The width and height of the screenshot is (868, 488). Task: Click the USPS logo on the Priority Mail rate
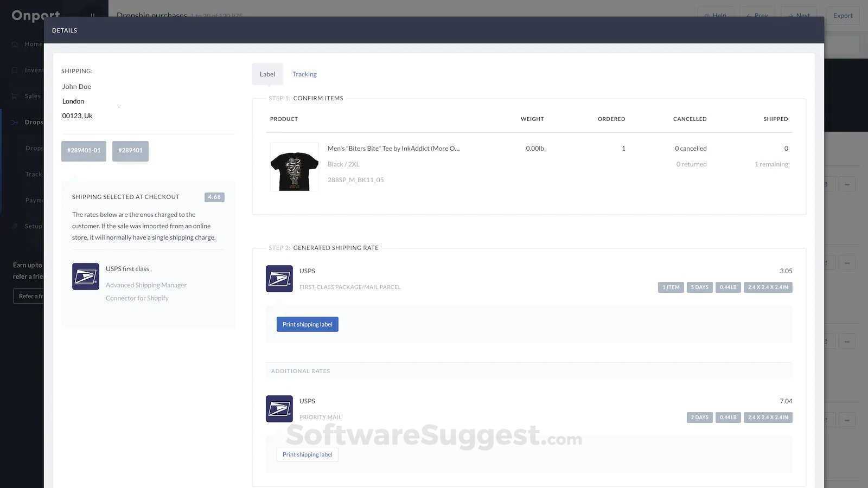[279, 409]
